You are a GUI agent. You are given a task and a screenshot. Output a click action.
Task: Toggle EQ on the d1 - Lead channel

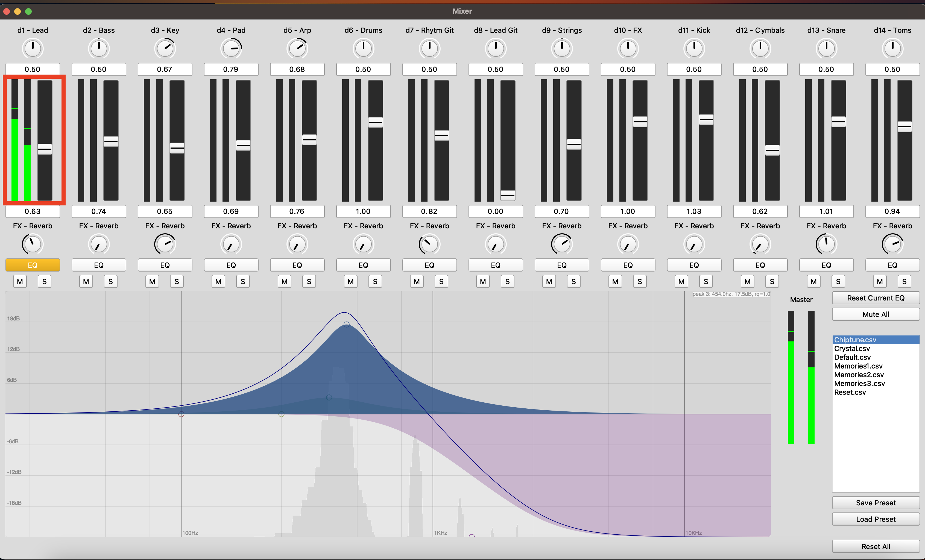point(33,265)
